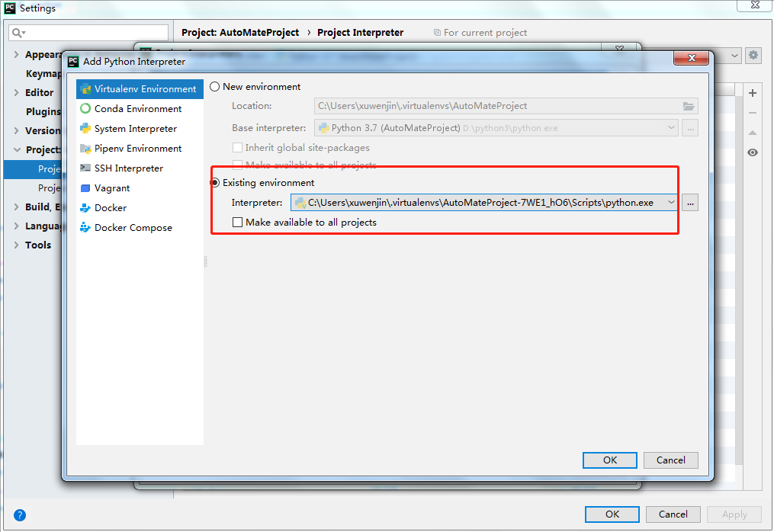Open the Interpreter path dropdown
Viewport: 774px width, 532px height.
coord(671,202)
